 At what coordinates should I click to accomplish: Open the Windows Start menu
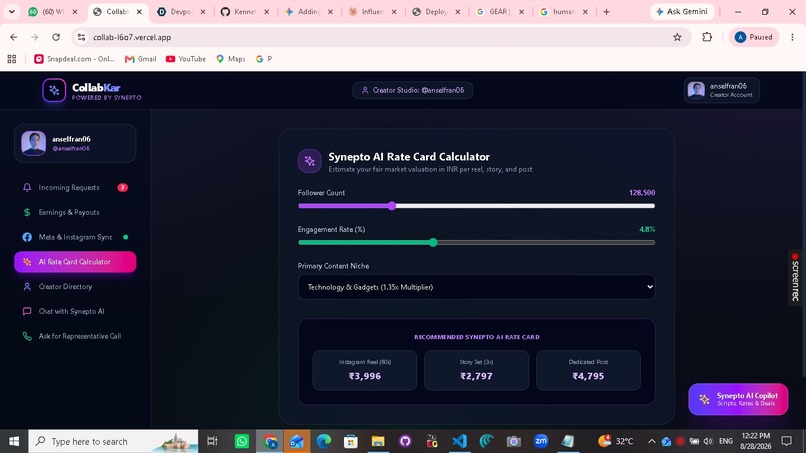coord(14,441)
